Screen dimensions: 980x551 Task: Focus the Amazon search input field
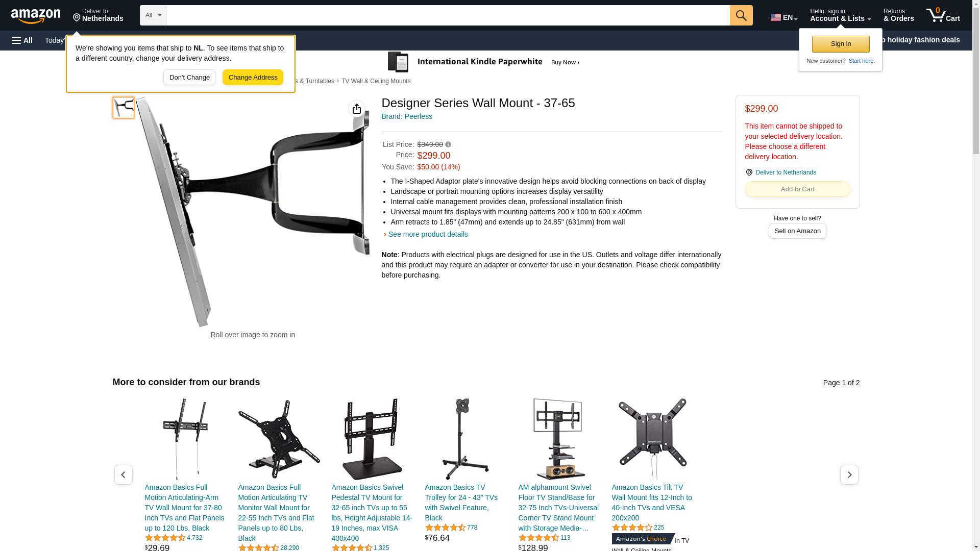(x=448, y=15)
